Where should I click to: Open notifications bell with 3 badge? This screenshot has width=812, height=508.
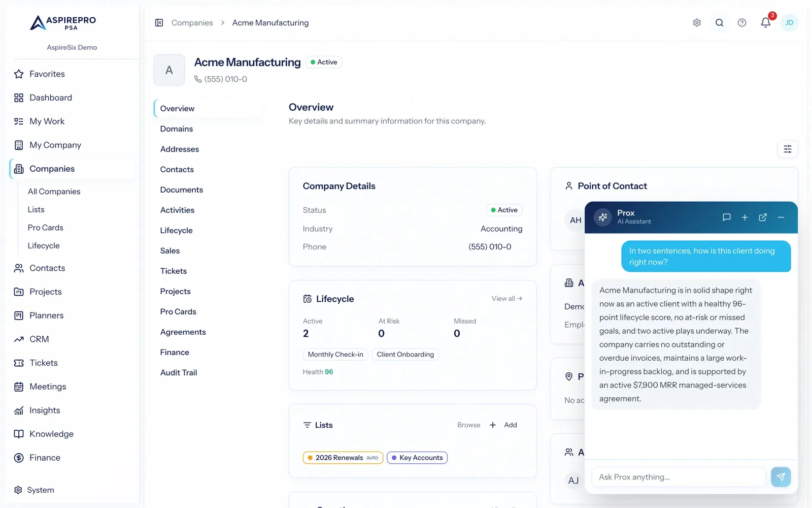(x=766, y=22)
